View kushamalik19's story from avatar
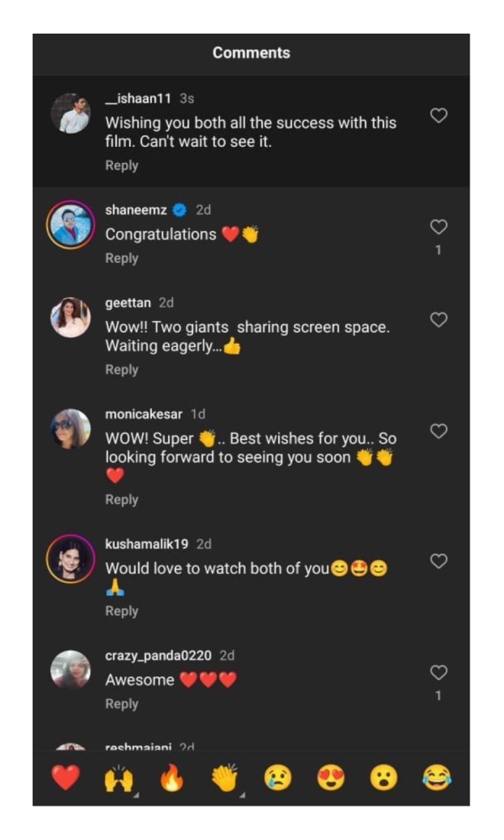 71,559
